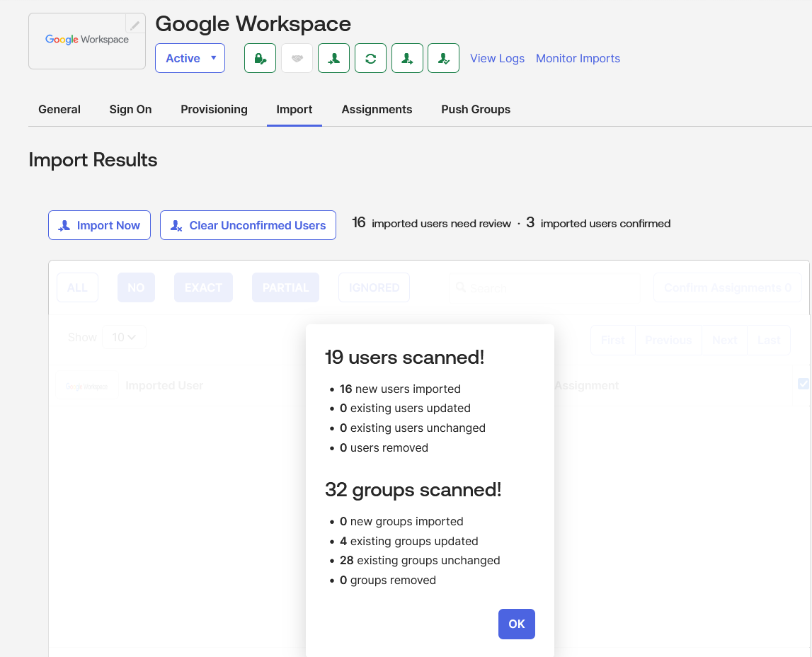Viewport: 812px width, 657px height.
Task: Open the View Logs link
Action: pyautogui.click(x=497, y=59)
